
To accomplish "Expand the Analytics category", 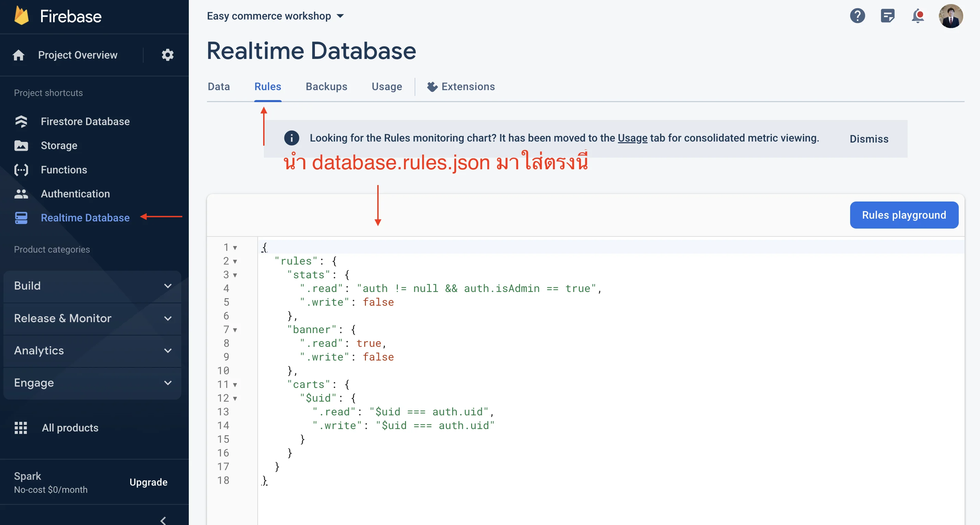I will (93, 350).
